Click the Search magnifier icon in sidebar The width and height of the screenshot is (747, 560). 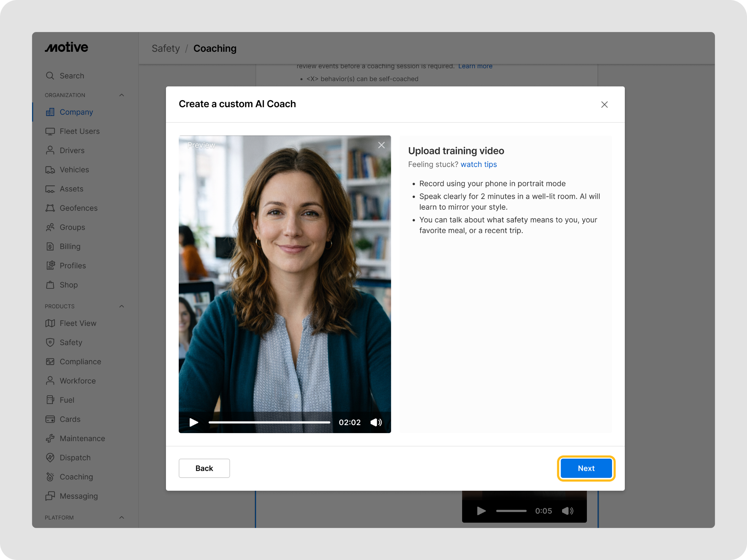click(x=50, y=75)
